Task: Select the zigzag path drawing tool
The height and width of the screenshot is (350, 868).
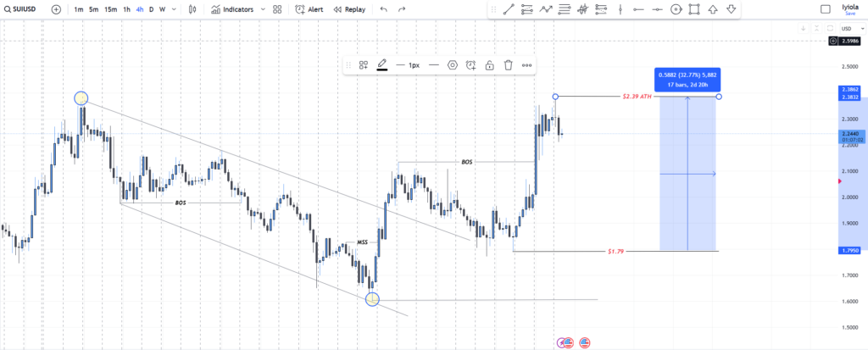Action: (547, 9)
